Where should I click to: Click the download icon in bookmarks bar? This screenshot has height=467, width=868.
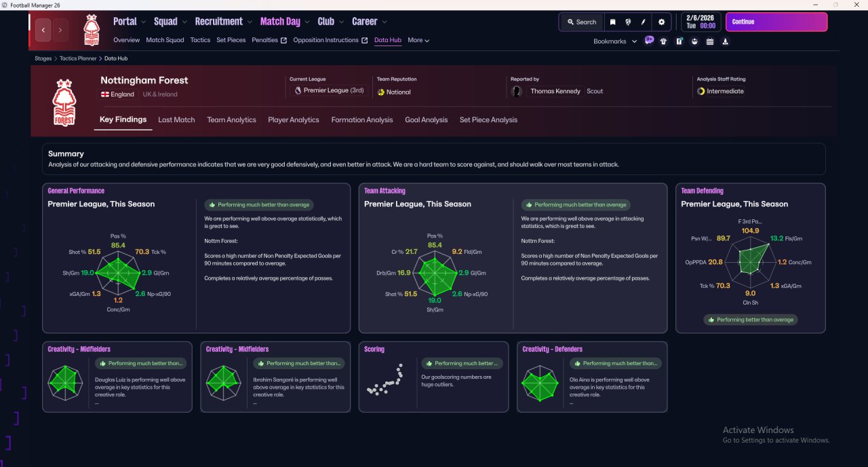point(726,41)
